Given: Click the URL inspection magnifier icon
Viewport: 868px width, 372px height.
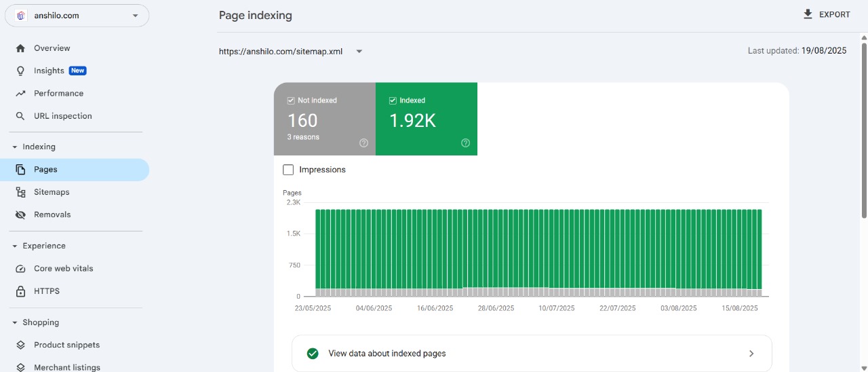Looking at the screenshot, I should pyautogui.click(x=20, y=116).
